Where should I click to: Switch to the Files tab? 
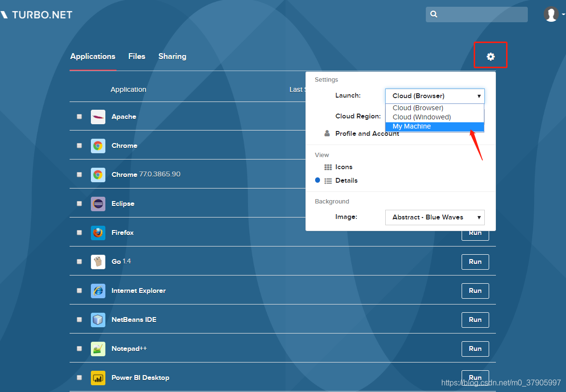click(137, 56)
